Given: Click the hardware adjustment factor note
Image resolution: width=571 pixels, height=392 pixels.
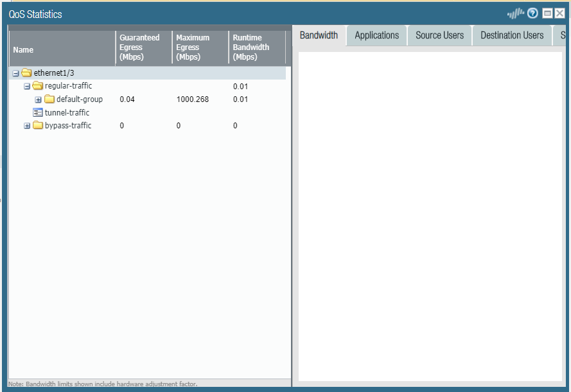Looking at the screenshot, I should coord(103,384).
